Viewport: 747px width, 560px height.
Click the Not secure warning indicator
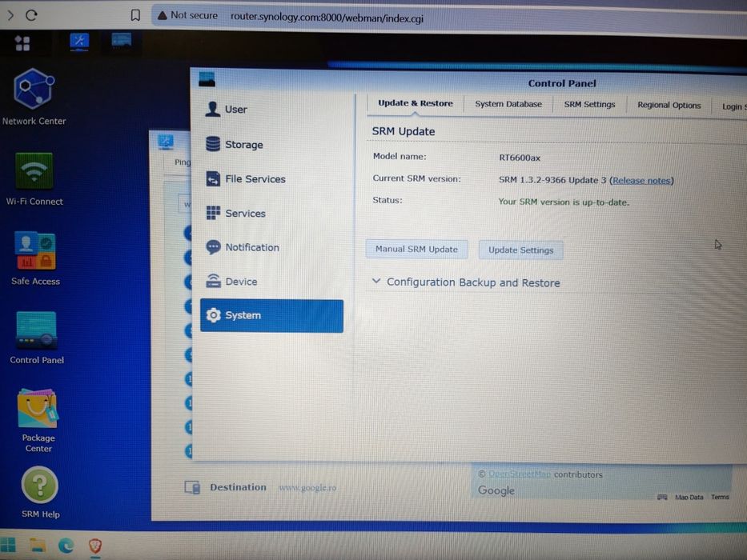pos(187,15)
